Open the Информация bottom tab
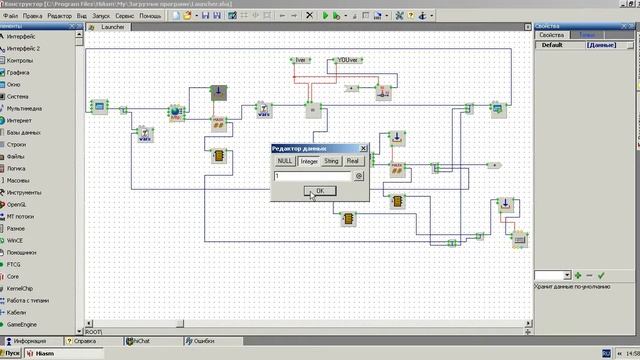 click(30, 341)
